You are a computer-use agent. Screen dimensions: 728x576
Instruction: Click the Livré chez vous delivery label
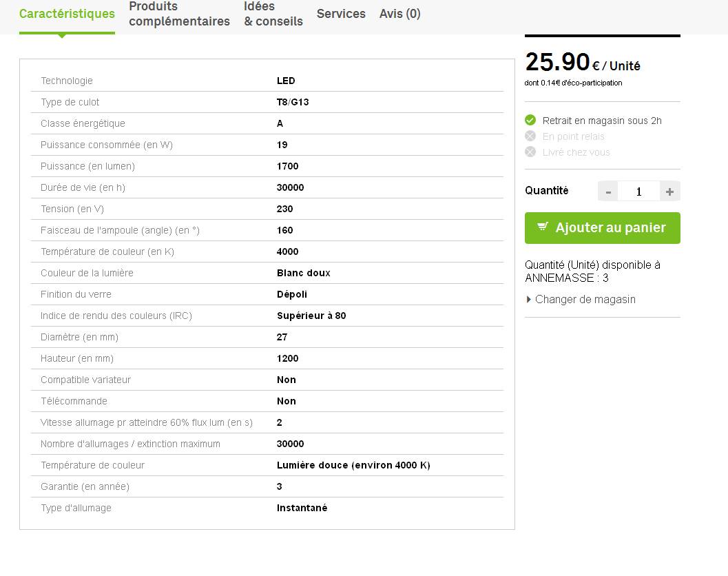click(576, 152)
